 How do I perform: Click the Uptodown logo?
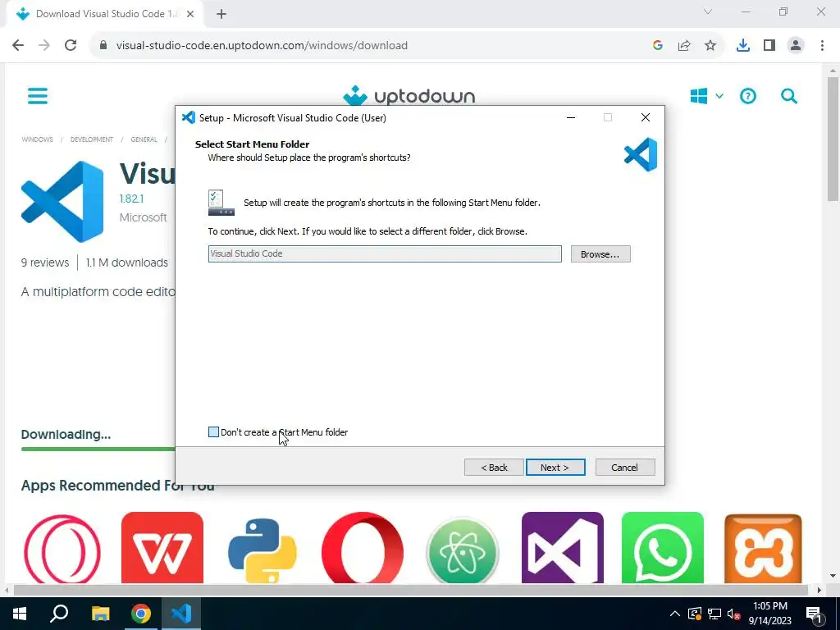[409, 96]
